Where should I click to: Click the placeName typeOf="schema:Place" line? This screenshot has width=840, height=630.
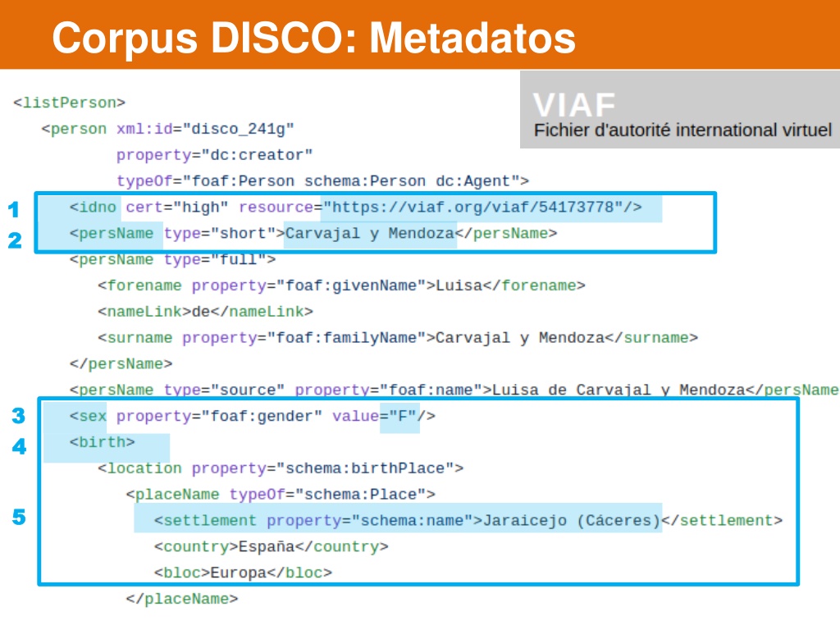click(281, 495)
